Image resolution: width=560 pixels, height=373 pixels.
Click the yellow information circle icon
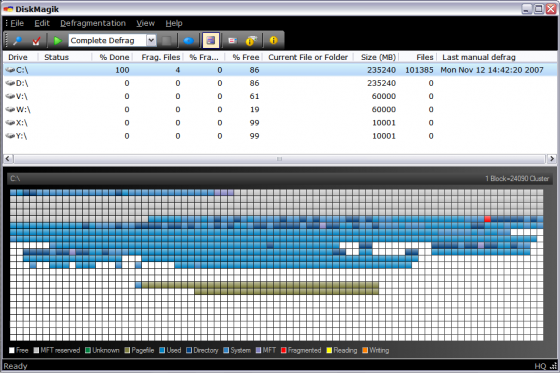click(274, 40)
